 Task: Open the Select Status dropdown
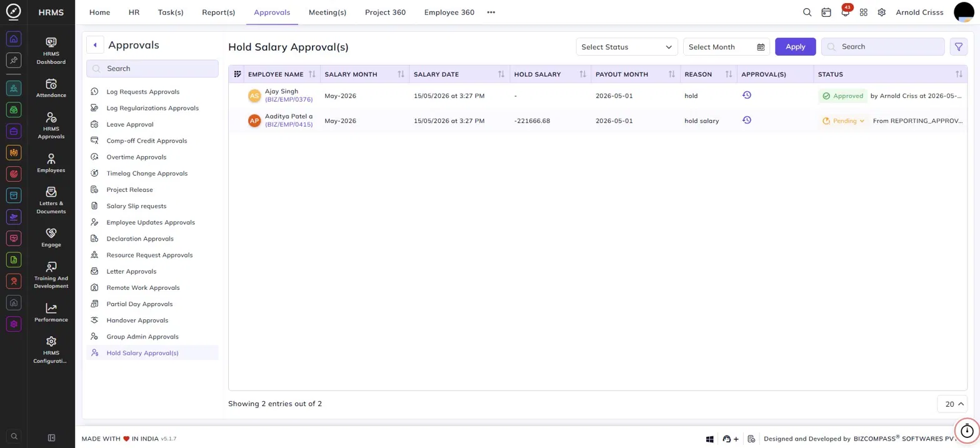click(627, 47)
